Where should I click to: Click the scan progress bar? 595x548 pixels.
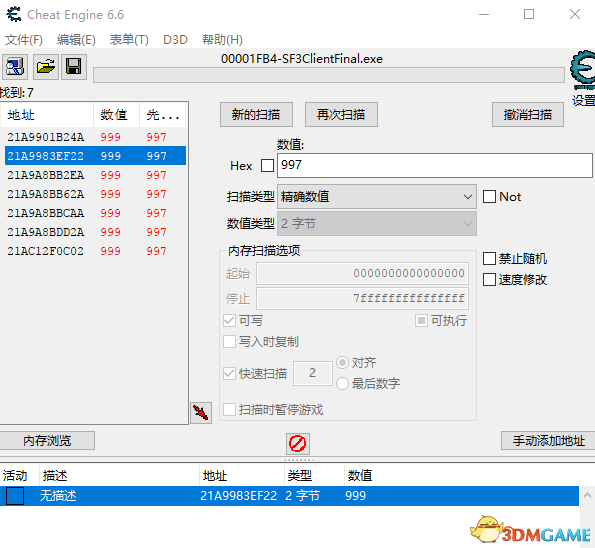pos(329,75)
